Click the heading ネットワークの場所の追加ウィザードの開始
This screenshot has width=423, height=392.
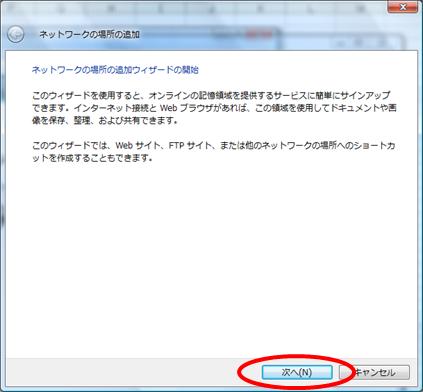tap(115, 70)
